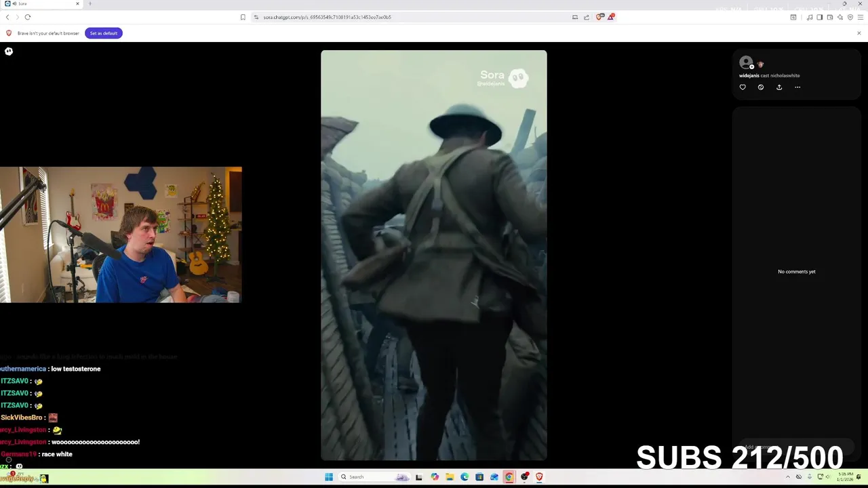
Task: Open Google Chrome from the taskbar
Action: point(509,477)
